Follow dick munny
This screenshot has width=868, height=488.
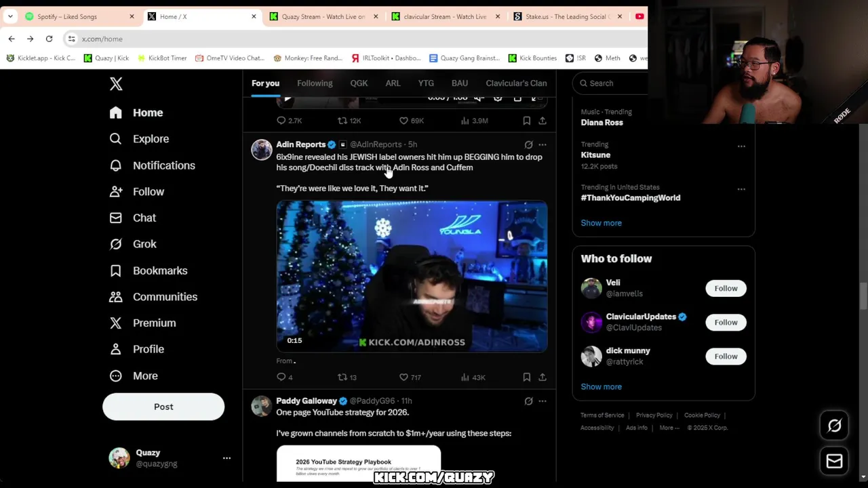click(x=726, y=357)
